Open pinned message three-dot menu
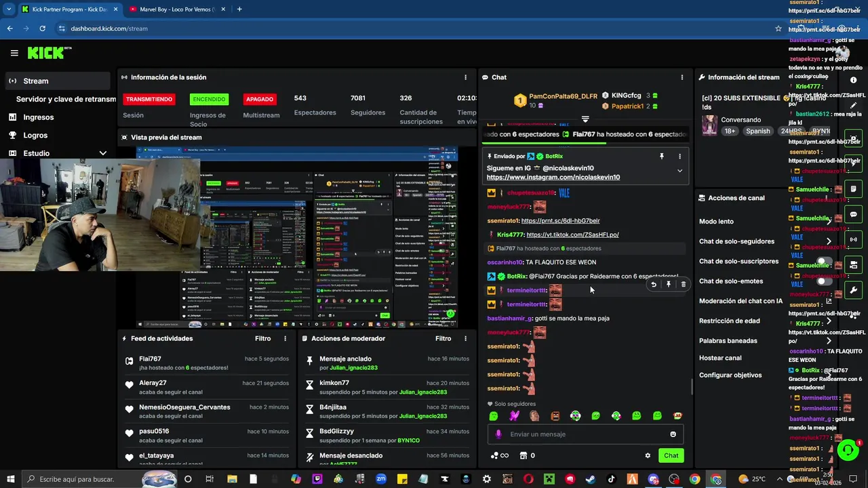 click(x=679, y=156)
